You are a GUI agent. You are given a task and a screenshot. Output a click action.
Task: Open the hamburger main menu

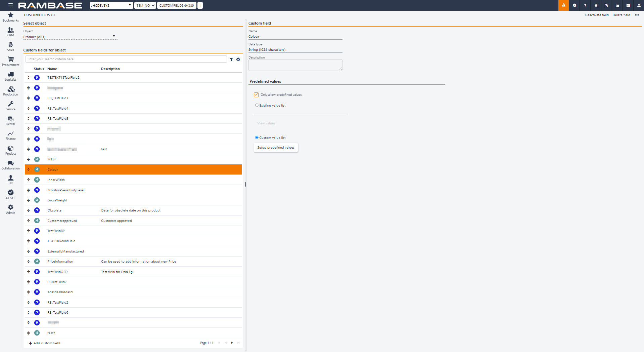[10, 5]
